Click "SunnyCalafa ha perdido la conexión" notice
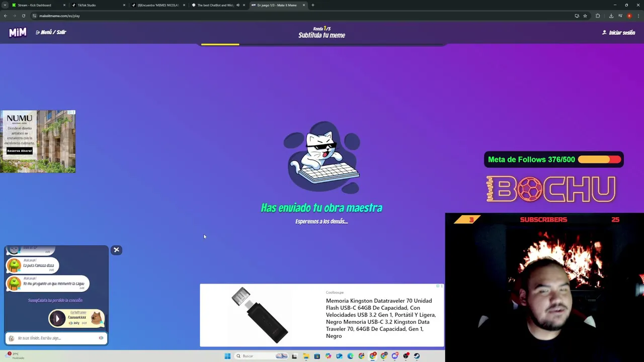The height and width of the screenshot is (362, 644). point(55,300)
